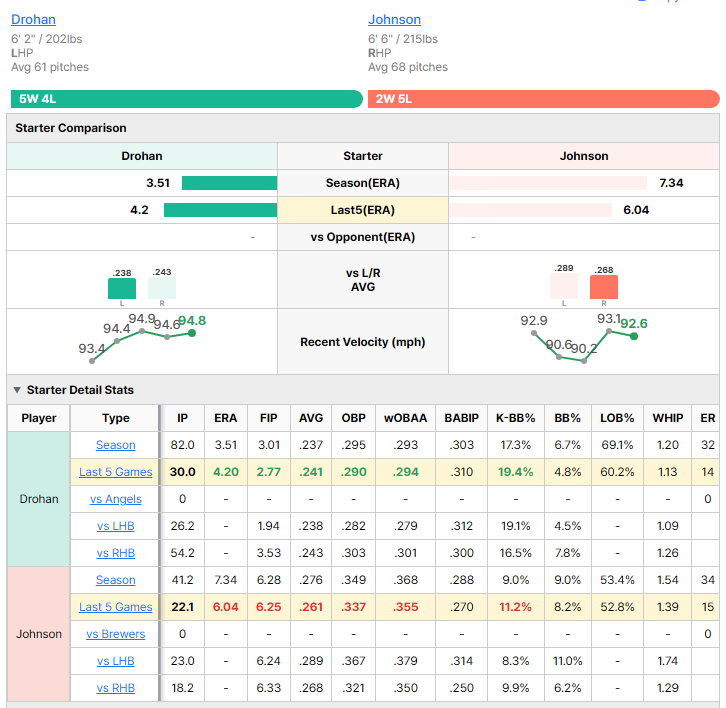
Task: Select Johnson's red .268 vs R bar
Action: (604, 287)
